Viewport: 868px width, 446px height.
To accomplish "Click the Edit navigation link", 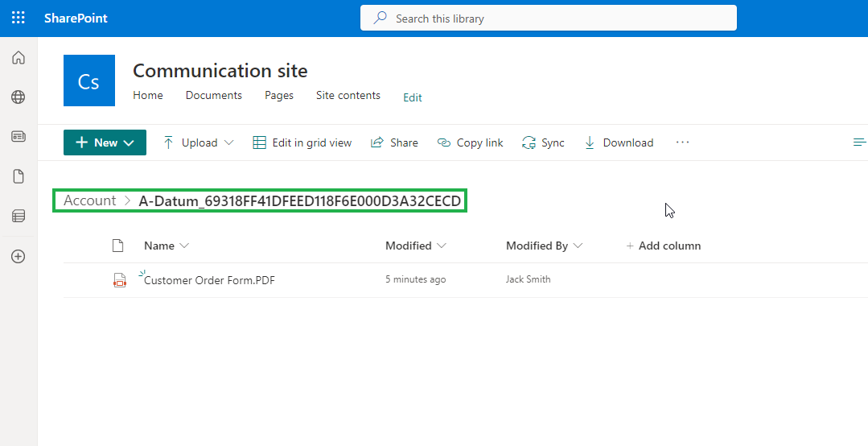I will (x=413, y=97).
